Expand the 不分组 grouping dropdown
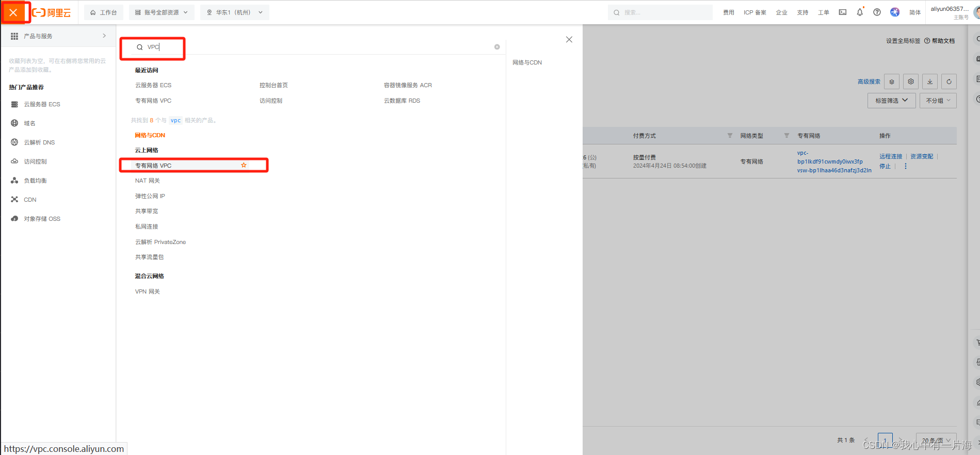The height and width of the screenshot is (455, 980). point(938,101)
